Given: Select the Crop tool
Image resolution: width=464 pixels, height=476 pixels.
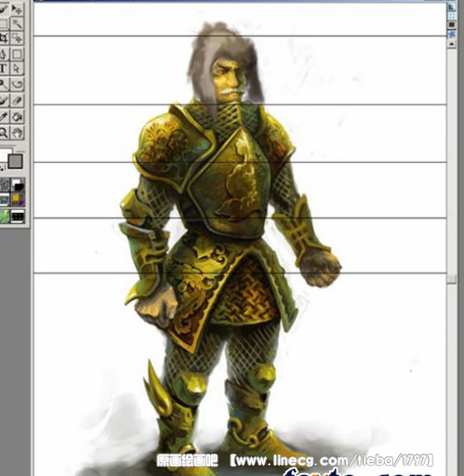Looking at the screenshot, I should coord(4,38).
